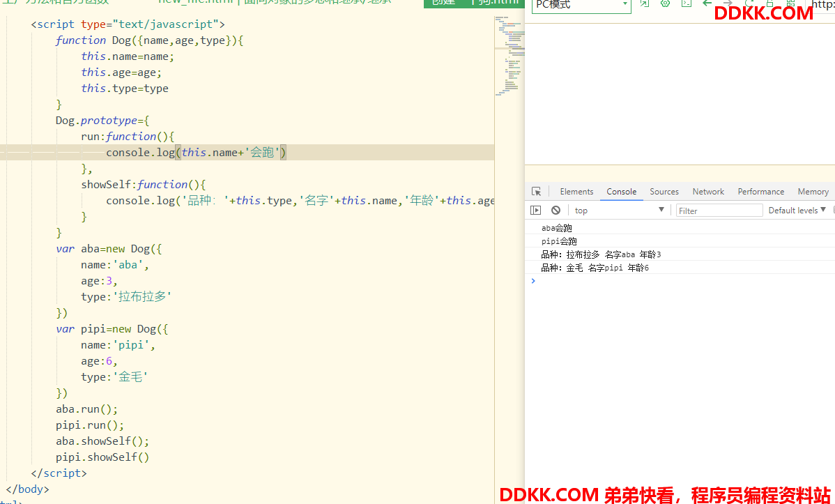The image size is (835, 504).
Task: Click the 'Dog.prototype={' code line
Action: (102, 121)
